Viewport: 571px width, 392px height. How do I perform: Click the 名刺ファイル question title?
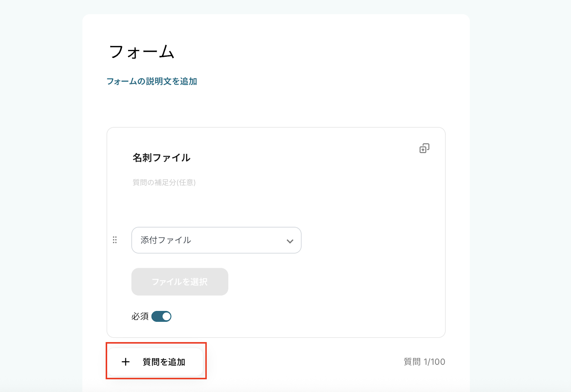pos(161,158)
